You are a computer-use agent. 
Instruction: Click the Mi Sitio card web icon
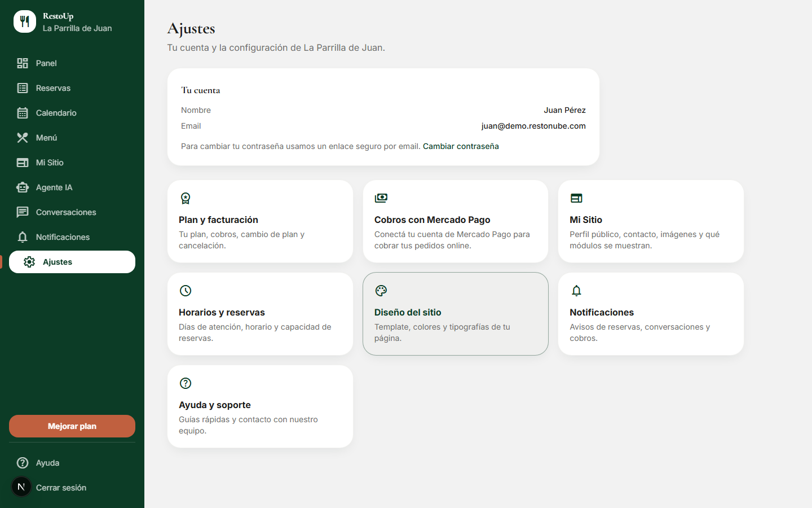(x=576, y=198)
